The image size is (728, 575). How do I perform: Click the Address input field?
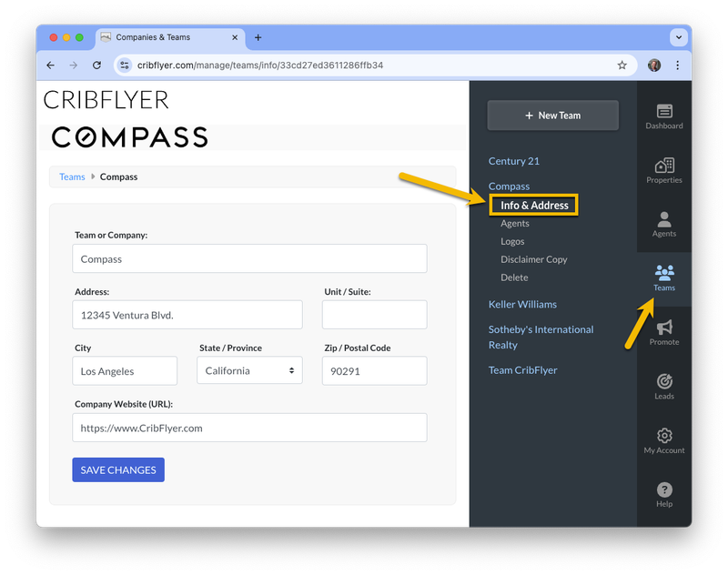(x=187, y=315)
